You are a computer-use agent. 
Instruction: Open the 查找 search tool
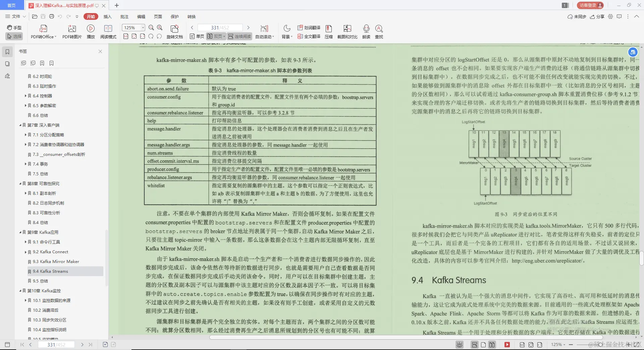coord(379,32)
